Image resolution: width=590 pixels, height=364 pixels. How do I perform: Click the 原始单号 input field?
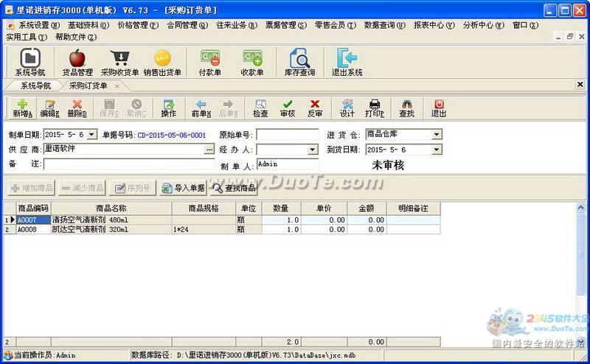(x=288, y=134)
